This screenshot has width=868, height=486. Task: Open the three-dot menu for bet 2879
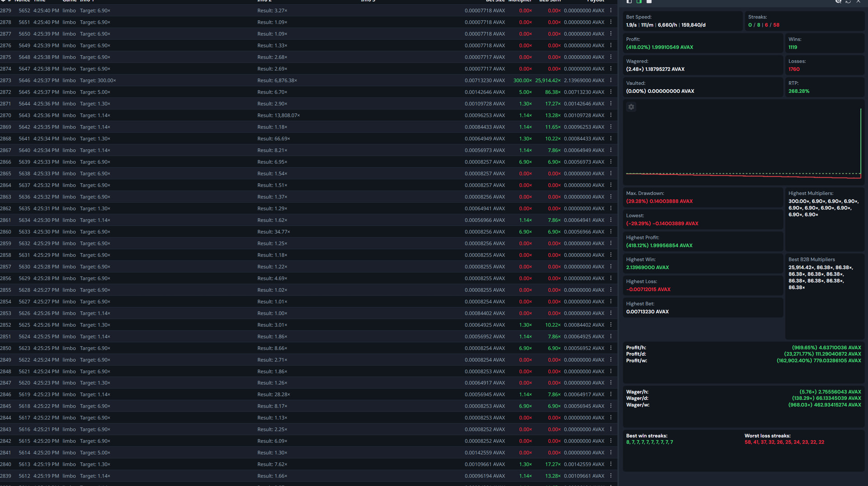(611, 10)
